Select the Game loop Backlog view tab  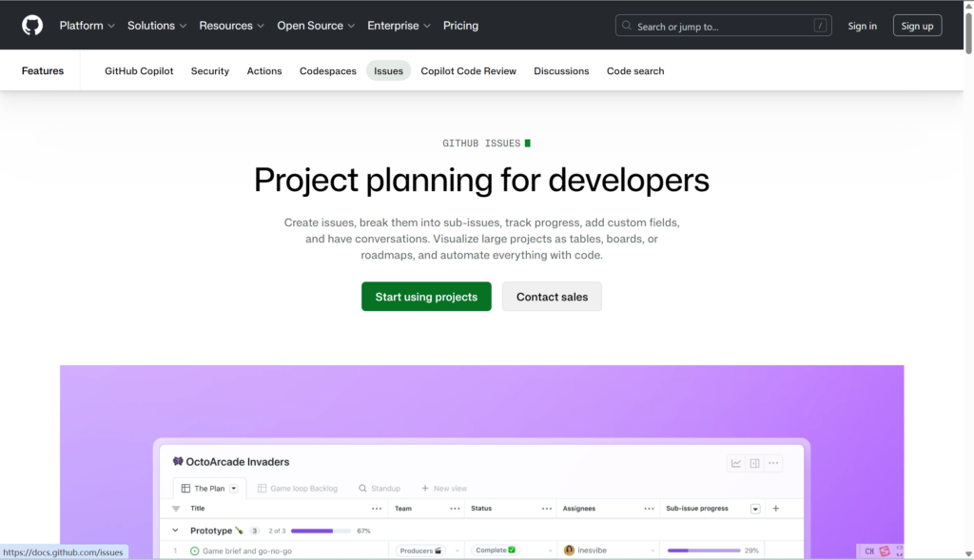[x=298, y=489]
